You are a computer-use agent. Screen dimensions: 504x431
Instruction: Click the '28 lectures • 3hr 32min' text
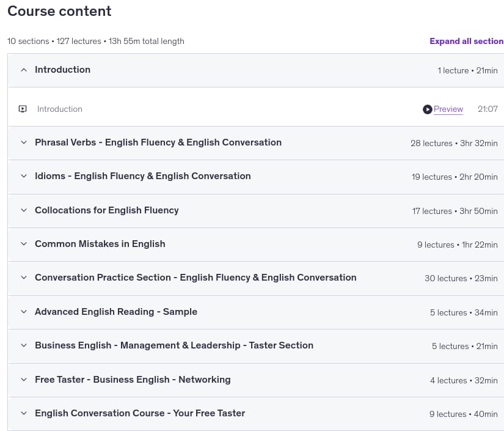[454, 143]
